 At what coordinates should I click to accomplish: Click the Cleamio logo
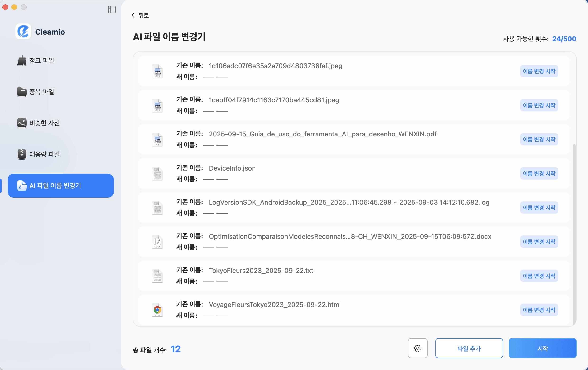click(23, 32)
